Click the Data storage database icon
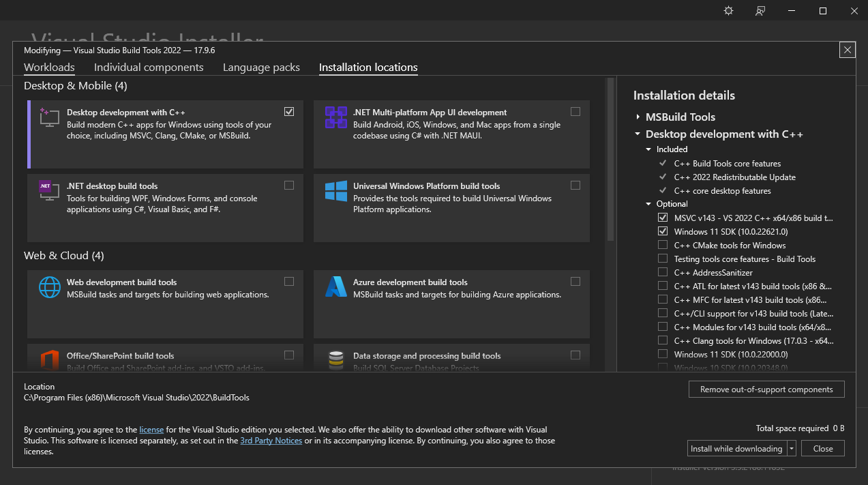The width and height of the screenshot is (868, 485). click(x=336, y=360)
